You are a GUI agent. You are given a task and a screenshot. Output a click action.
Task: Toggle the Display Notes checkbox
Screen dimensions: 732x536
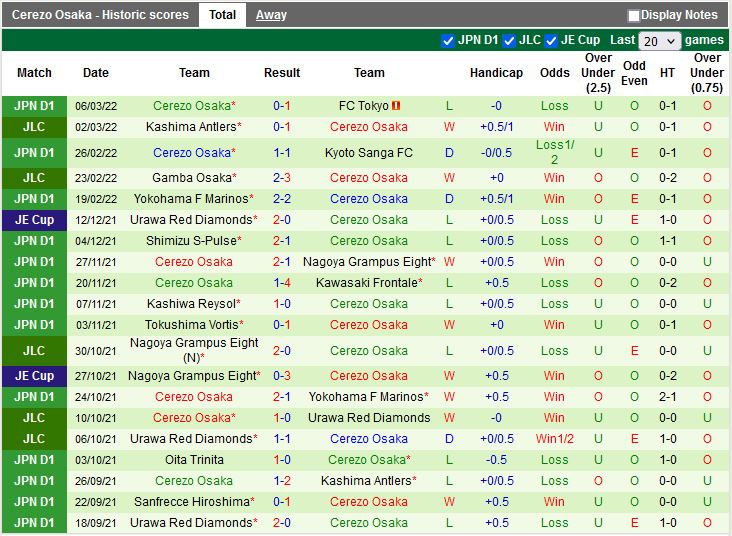pos(634,16)
